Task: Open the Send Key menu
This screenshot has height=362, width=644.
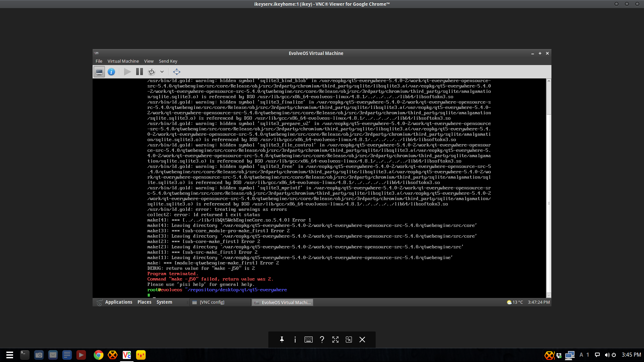Action: point(168,61)
